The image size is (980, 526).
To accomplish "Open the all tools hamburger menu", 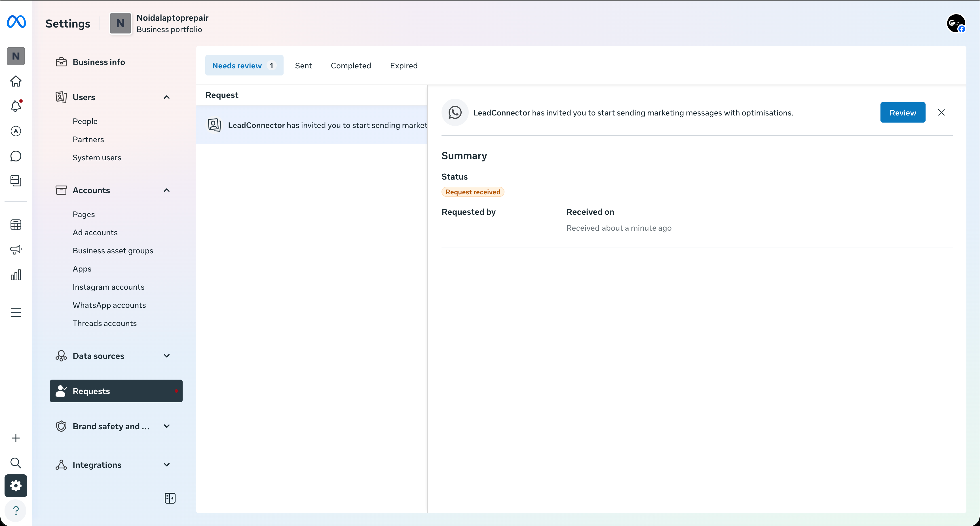I will [x=16, y=313].
